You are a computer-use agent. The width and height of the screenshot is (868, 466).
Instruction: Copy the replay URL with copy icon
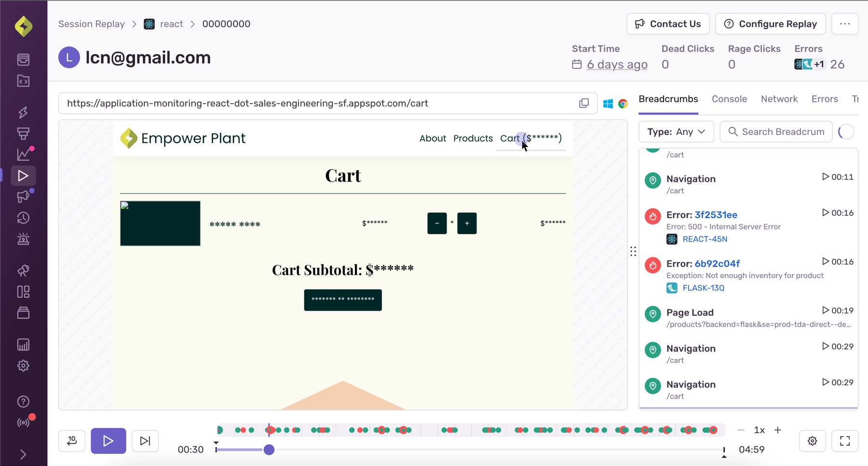click(583, 104)
